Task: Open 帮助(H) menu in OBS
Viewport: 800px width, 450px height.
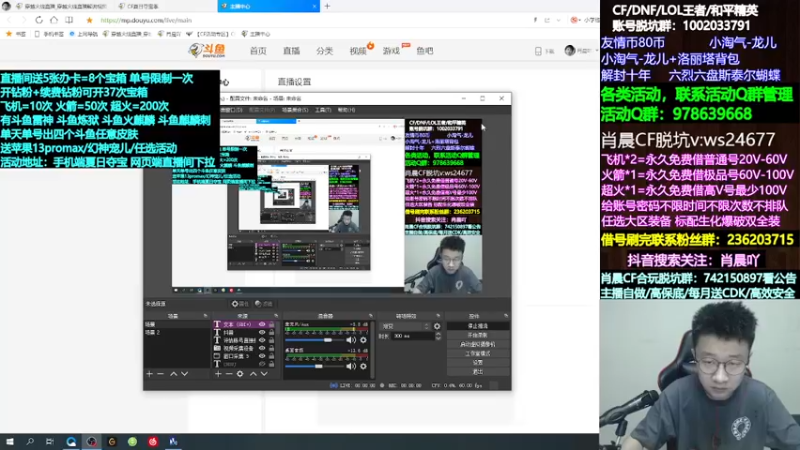Action: (346, 110)
